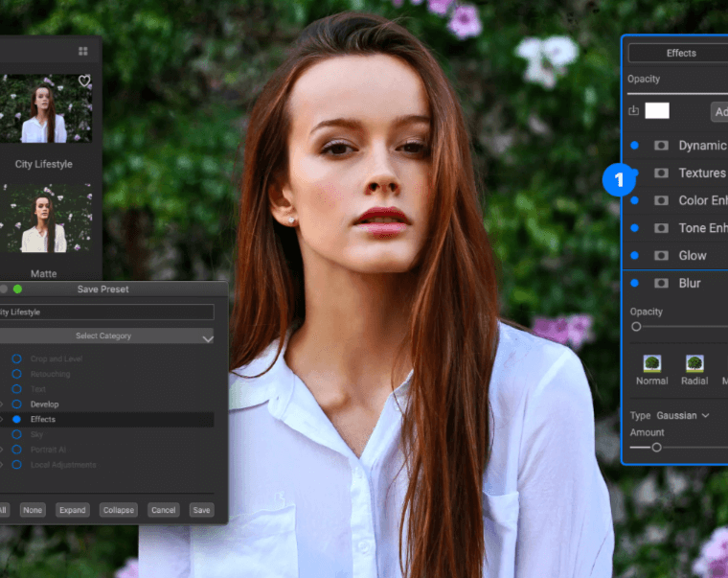This screenshot has width=728, height=578.
Task: Select the Effects row in category list
Action: coord(43,420)
